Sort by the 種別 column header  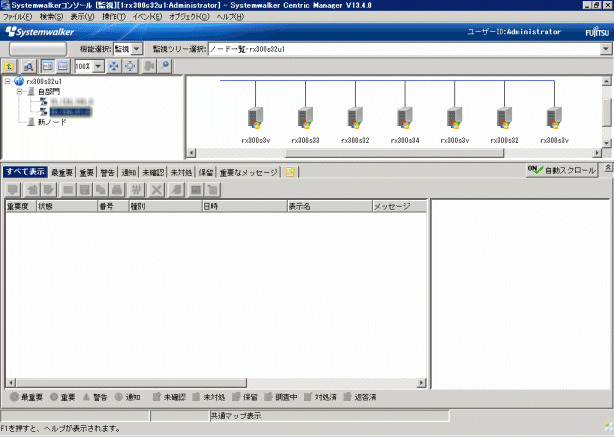166,206
